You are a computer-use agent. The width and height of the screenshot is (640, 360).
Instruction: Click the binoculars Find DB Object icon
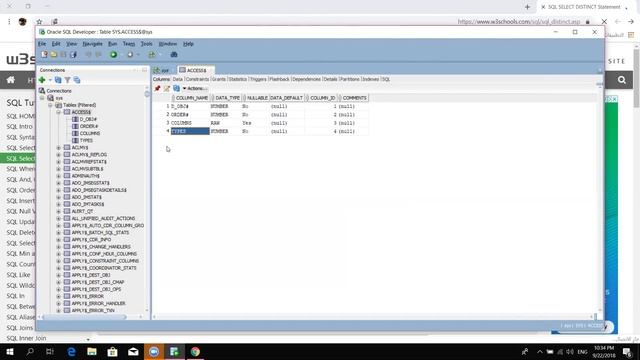(174, 54)
